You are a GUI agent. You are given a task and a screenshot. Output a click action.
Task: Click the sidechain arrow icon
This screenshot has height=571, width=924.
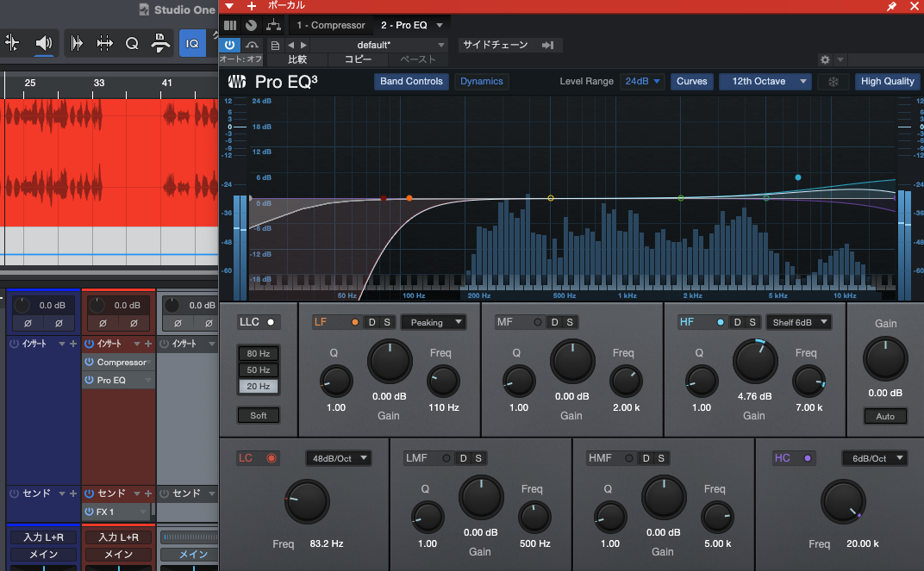547,45
